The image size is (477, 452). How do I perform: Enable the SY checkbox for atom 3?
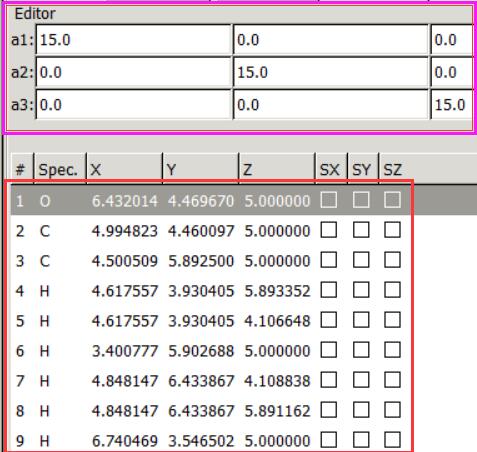[361, 260]
